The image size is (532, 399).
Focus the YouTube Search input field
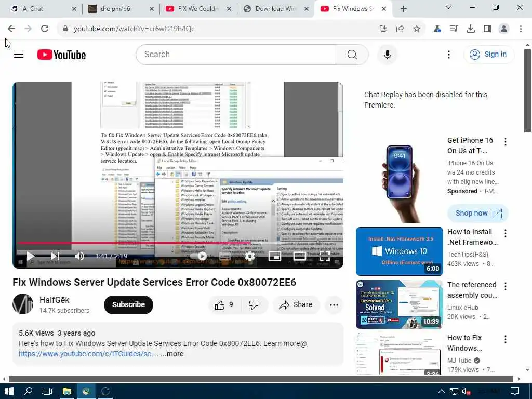tap(236, 54)
